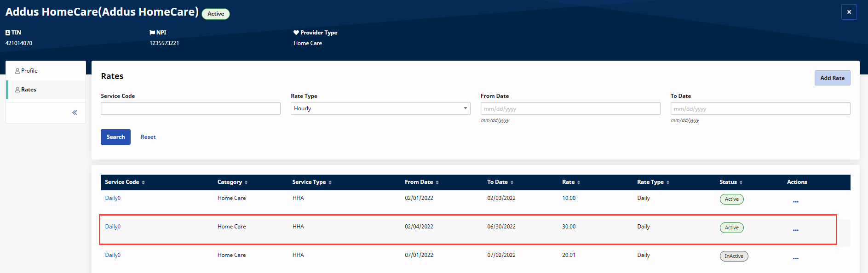Click the NPI flag icon
868x273 pixels.
pyautogui.click(x=152, y=33)
